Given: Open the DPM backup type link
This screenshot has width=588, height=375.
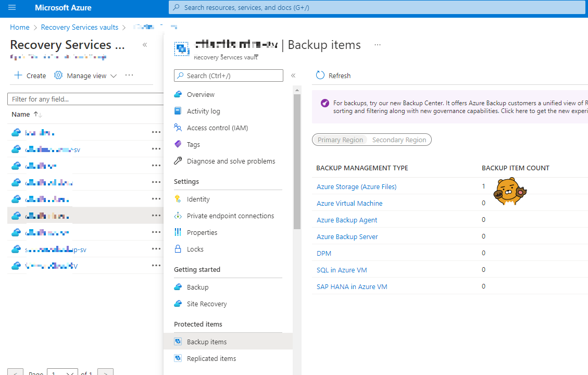Looking at the screenshot, I should [323, 254].
